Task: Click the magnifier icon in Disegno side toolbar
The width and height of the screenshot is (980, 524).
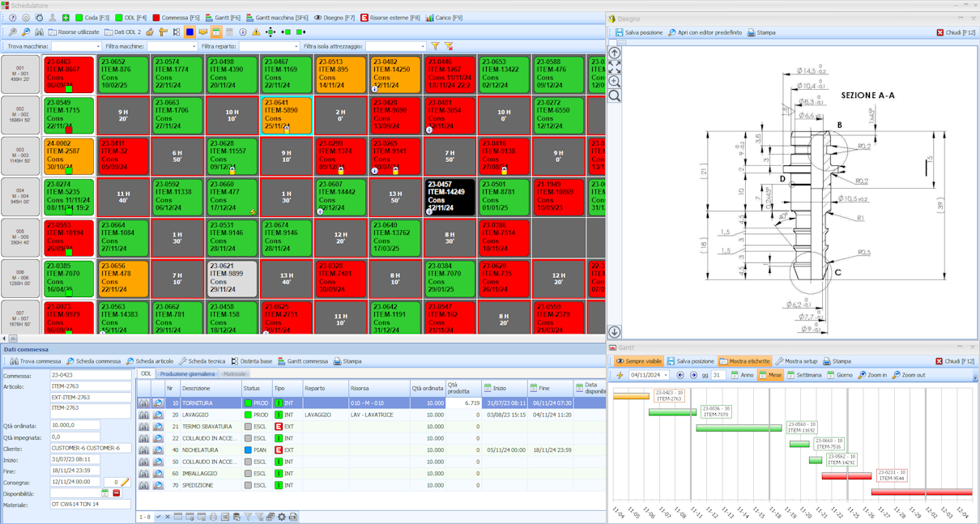Action: pyautogui.click(x=615, y=96)
